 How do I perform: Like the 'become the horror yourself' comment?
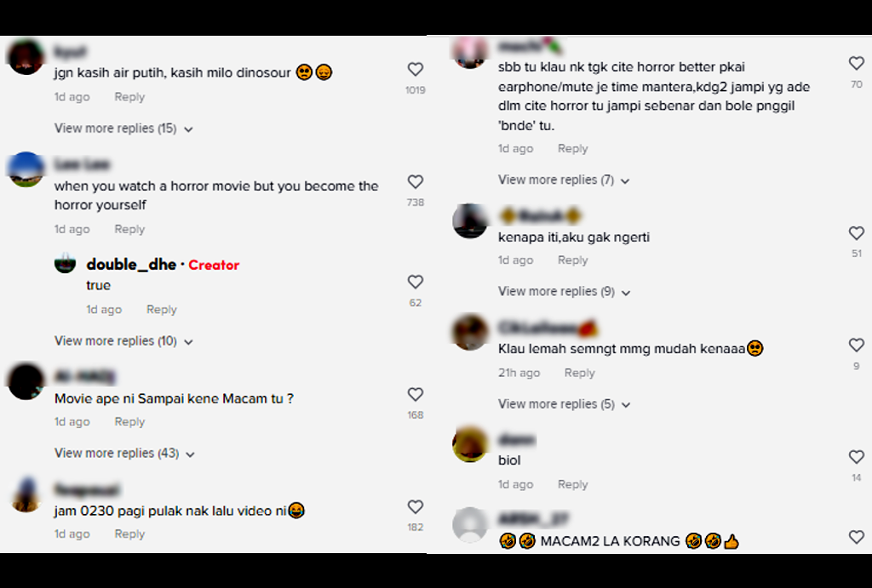coord(416,182)
